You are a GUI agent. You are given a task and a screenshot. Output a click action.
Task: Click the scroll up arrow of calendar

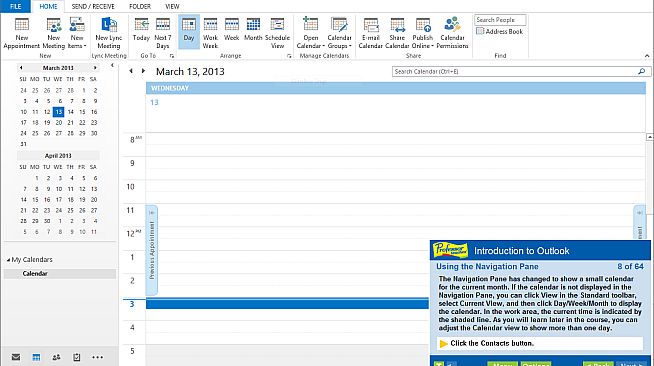click(649, 137)
